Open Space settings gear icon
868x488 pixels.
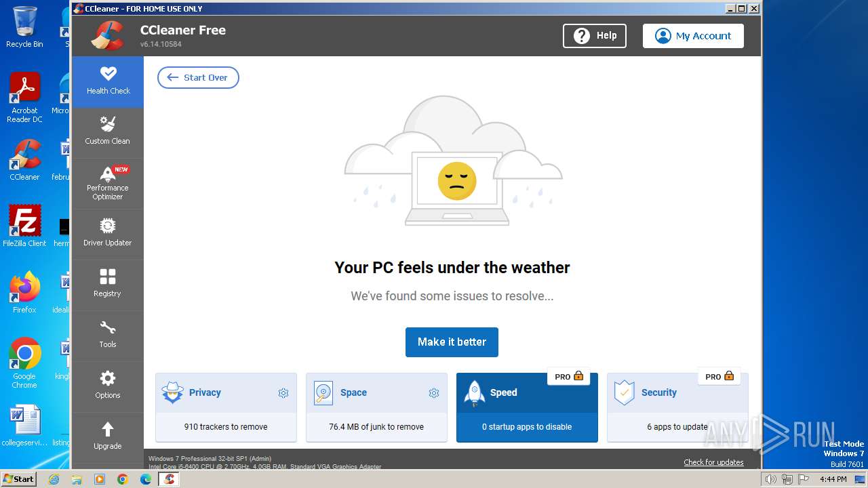[434, 393]
